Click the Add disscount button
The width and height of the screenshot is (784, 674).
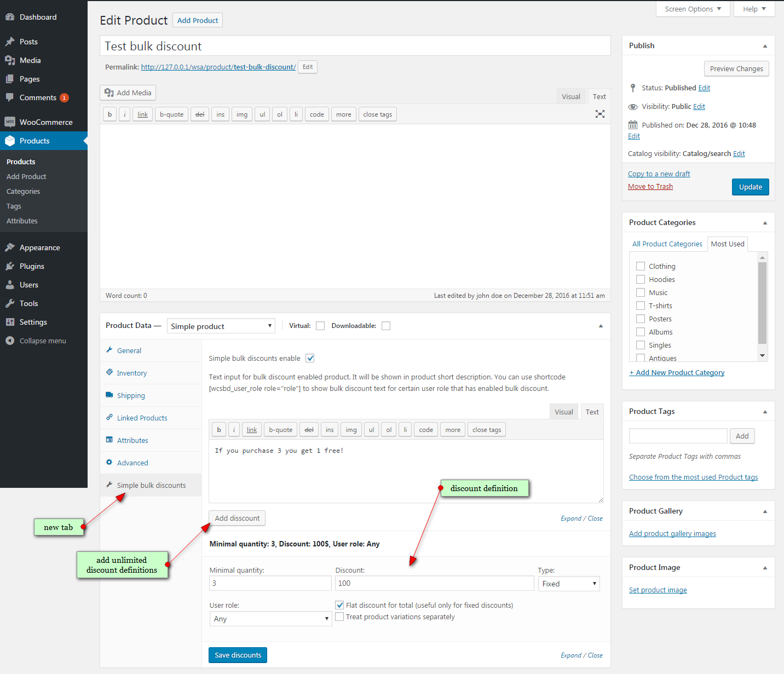pyautogui.click(x=237, y=518)
